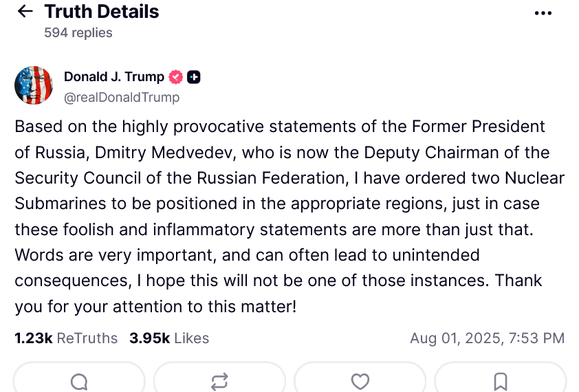Go back using the left arrow
Viewport: 579px width, 392px height.
[x=25, y=12]
